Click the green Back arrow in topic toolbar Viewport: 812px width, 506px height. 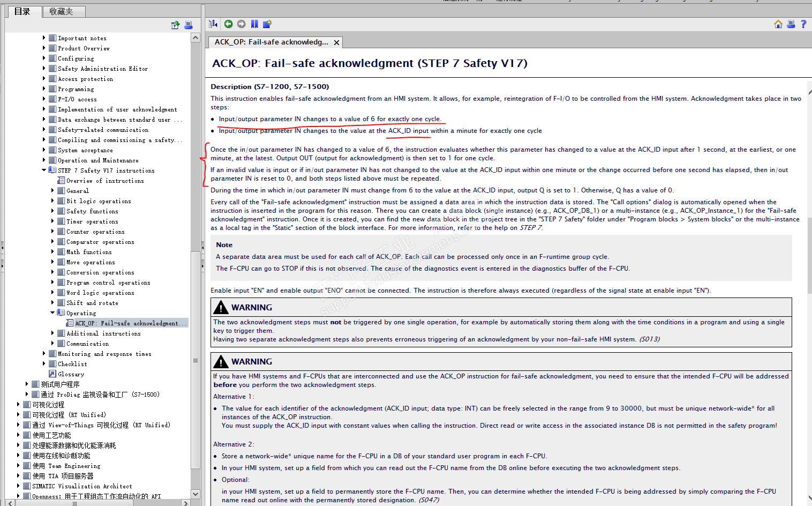pos(228,24)
